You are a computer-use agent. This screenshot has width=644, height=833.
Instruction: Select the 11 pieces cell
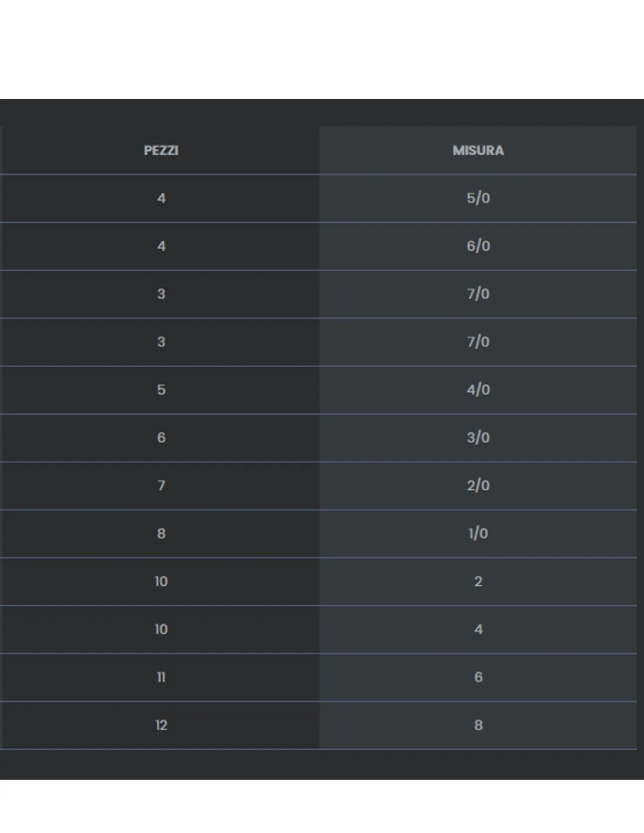(161, 678)
